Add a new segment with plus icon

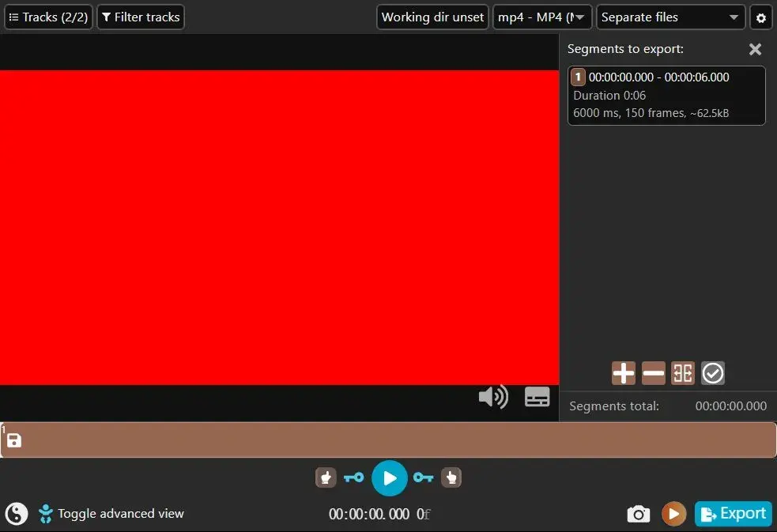624,373
